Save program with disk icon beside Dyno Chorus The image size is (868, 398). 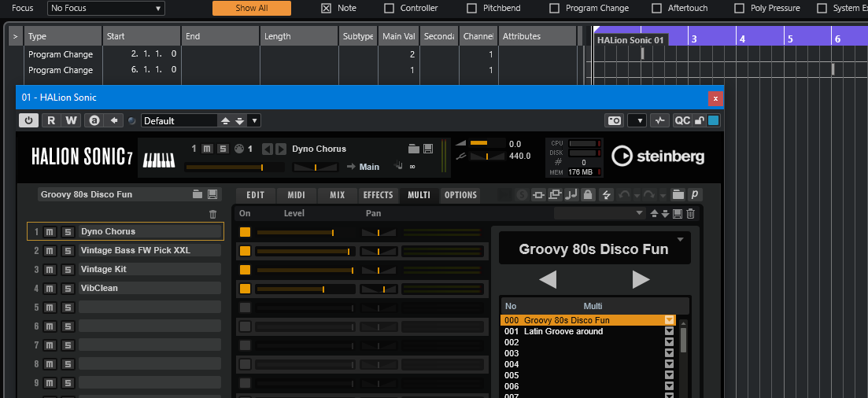[427, 149]
